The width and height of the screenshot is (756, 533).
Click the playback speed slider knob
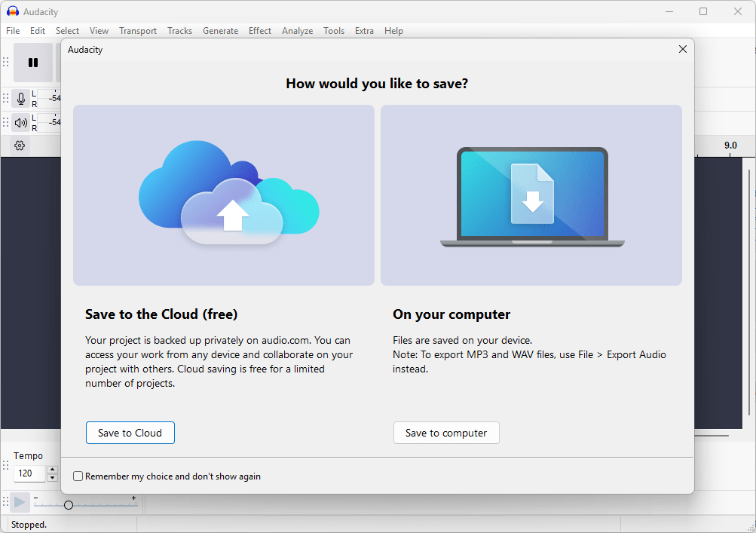69,505
